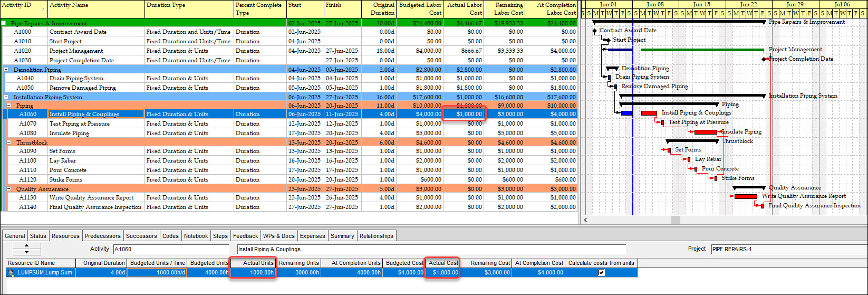The width and height of the screenshot is (868, 295).
Task: Go to next activity with the down arrow
Action: click(x=26, y=252)
